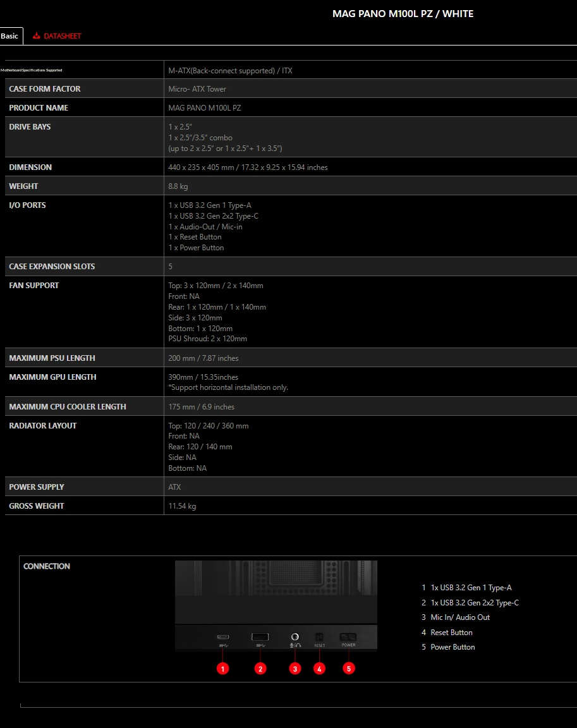Select '1 x Audio-Out / Mic-in' line
The width and height of the screenshot is (577, 728).
pos(205,227)
